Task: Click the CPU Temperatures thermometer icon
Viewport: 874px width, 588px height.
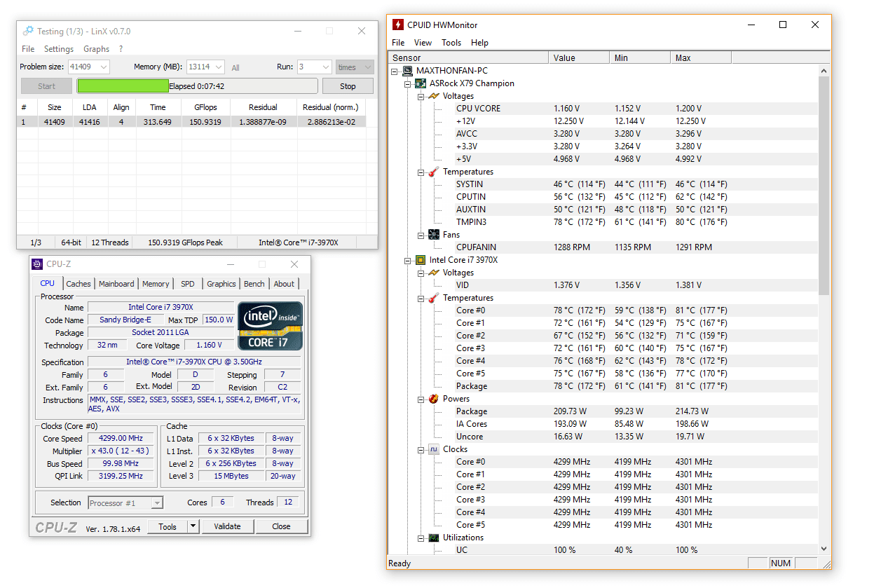Action: click(x=434, y=298)
